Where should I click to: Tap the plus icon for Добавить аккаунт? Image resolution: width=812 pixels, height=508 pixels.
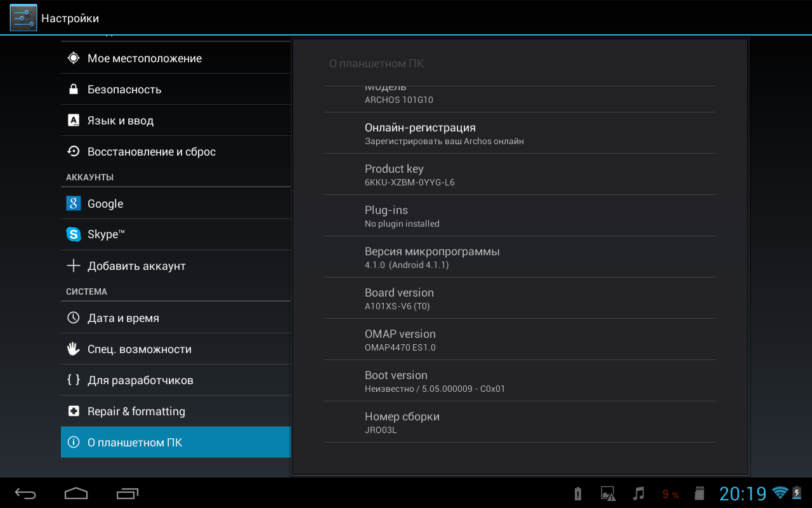point(74,265)
